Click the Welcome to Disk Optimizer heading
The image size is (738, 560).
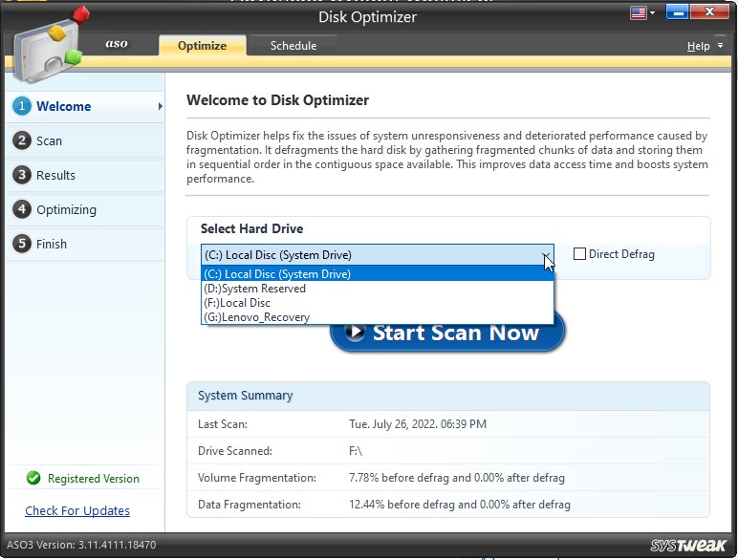(x=277, y=100)
